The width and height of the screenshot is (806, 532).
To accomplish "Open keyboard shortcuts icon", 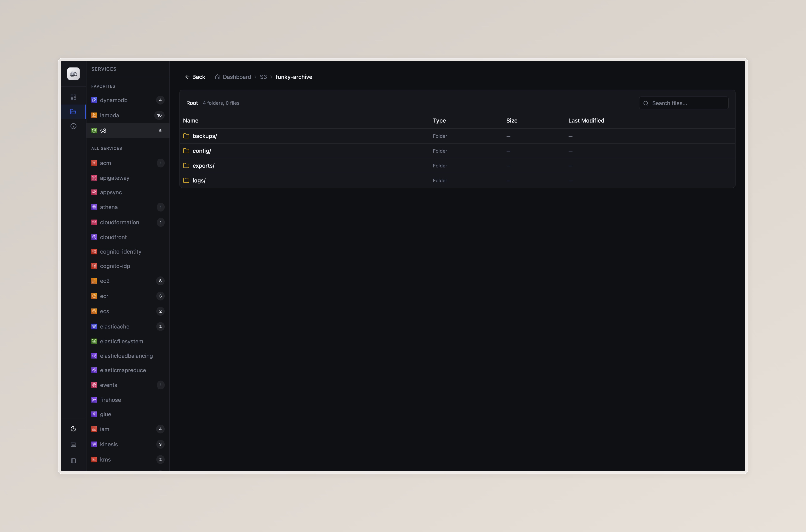I will (x=73, y=445).
